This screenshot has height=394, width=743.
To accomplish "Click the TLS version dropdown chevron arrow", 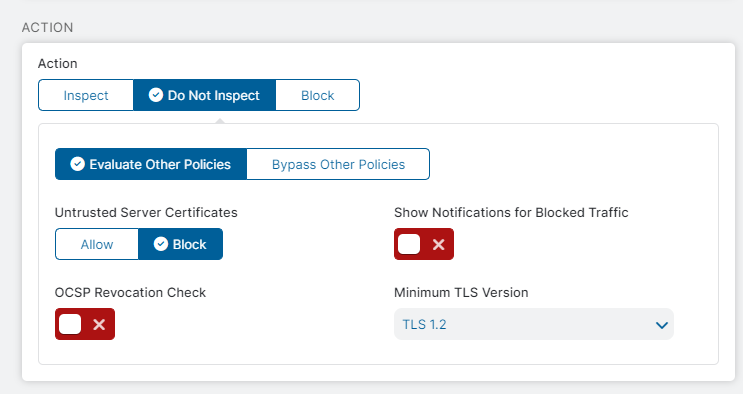I will click(x=661, y=325).
